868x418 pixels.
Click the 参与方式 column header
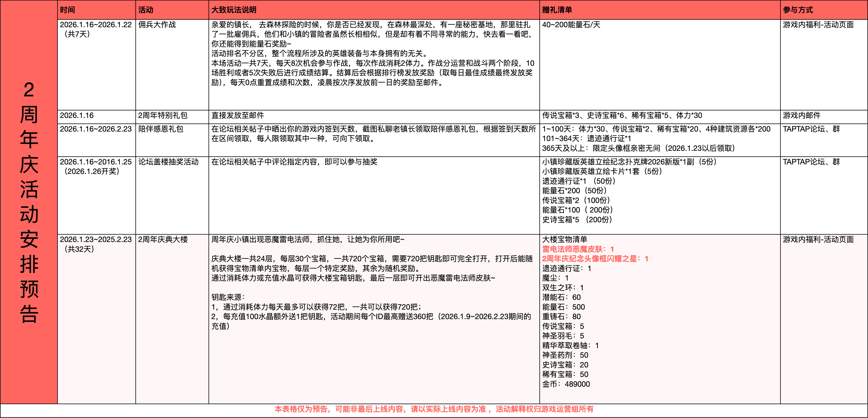click(798, 10)
